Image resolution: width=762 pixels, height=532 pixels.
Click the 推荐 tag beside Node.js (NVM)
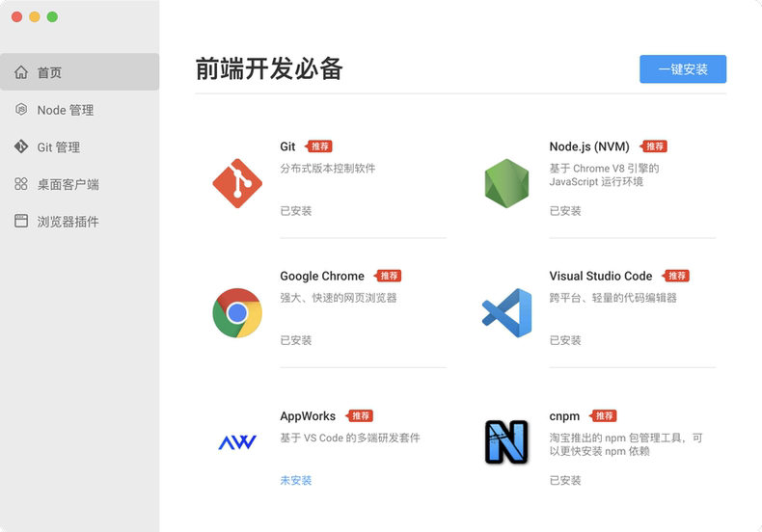(653, 146)
